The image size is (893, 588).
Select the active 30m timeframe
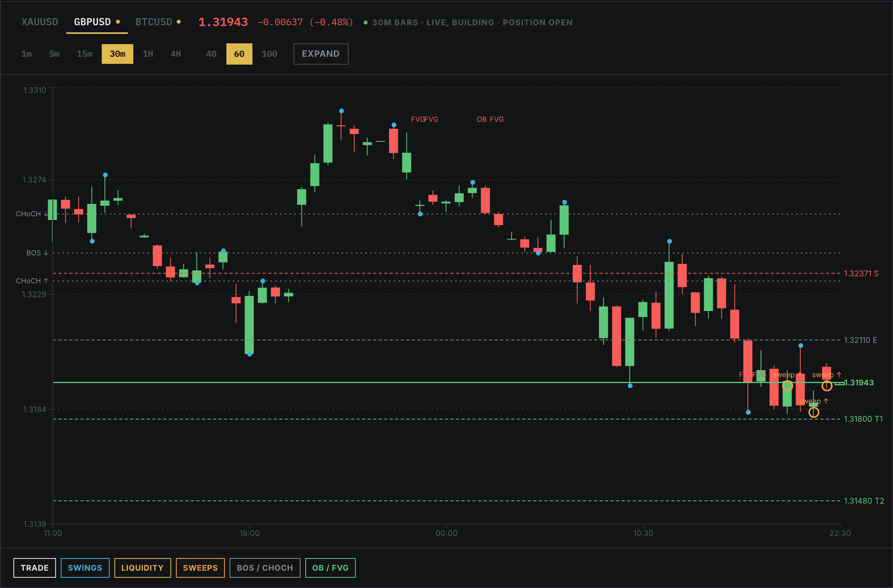(x=118, y=54)
